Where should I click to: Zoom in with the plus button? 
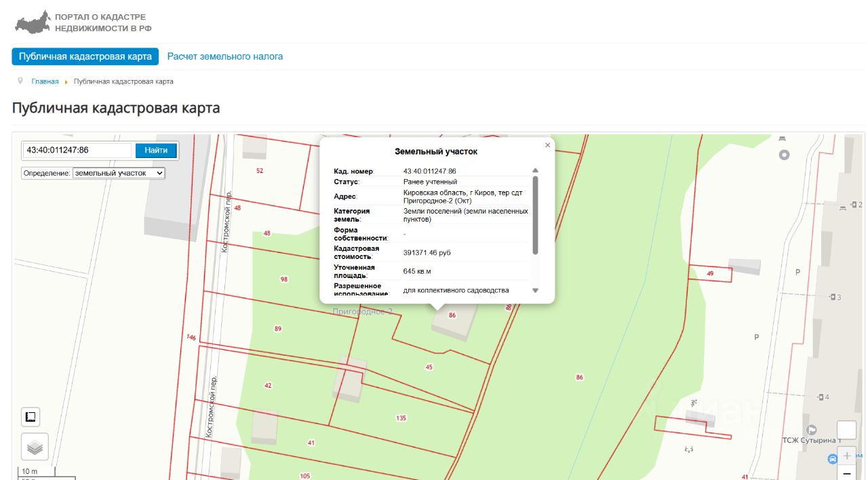[x=846, y=456]
